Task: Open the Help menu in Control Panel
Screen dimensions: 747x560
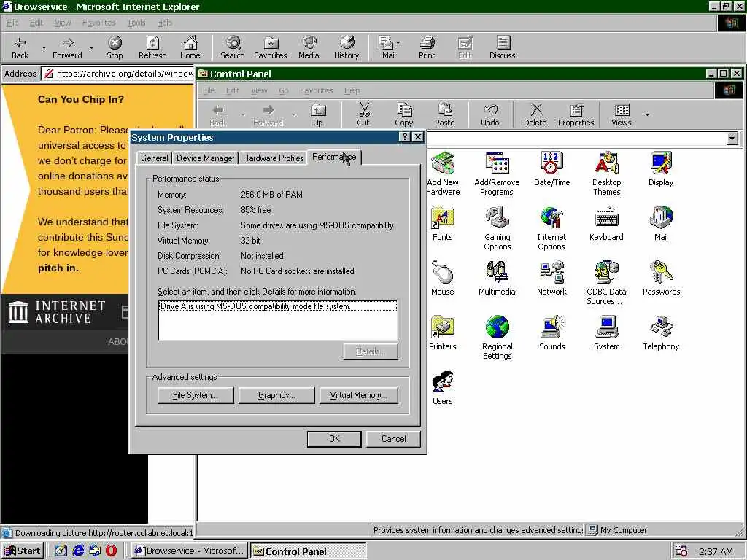Action: [352, 90]
